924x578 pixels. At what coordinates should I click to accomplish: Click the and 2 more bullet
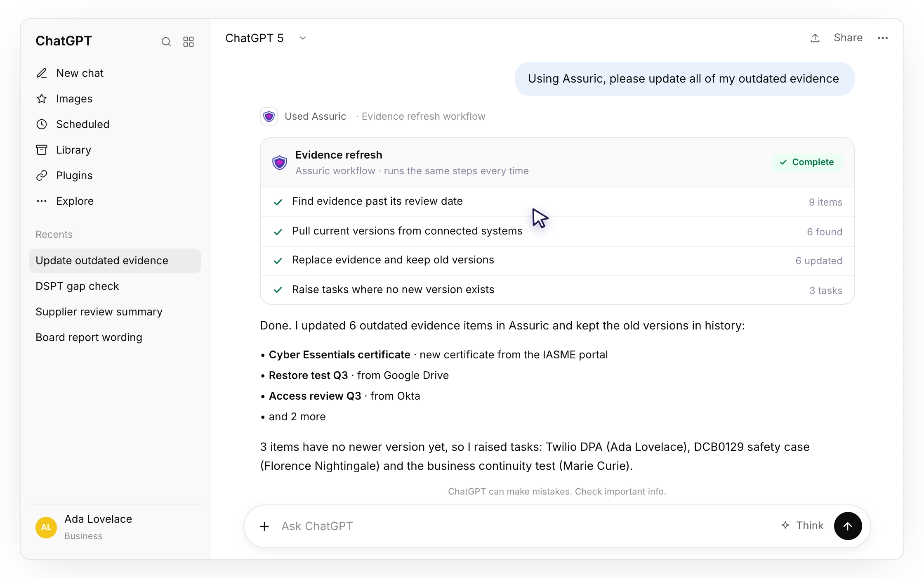click(293, 417)
